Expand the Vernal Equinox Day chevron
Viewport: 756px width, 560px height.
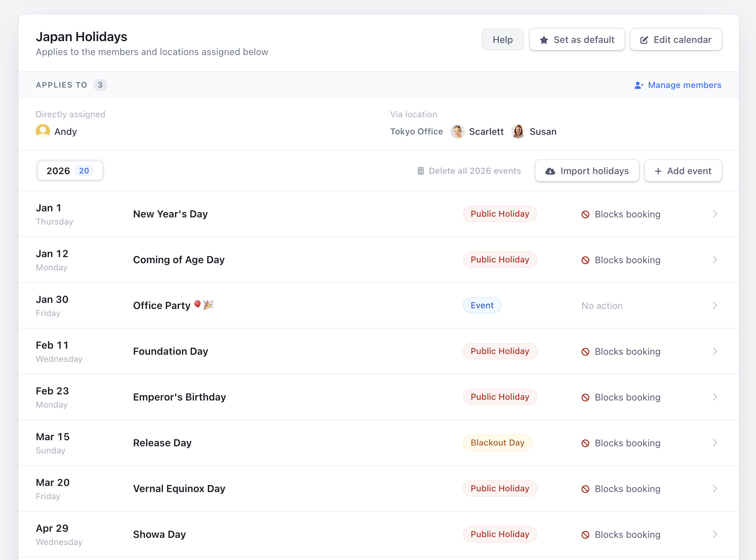coord(715,488)
